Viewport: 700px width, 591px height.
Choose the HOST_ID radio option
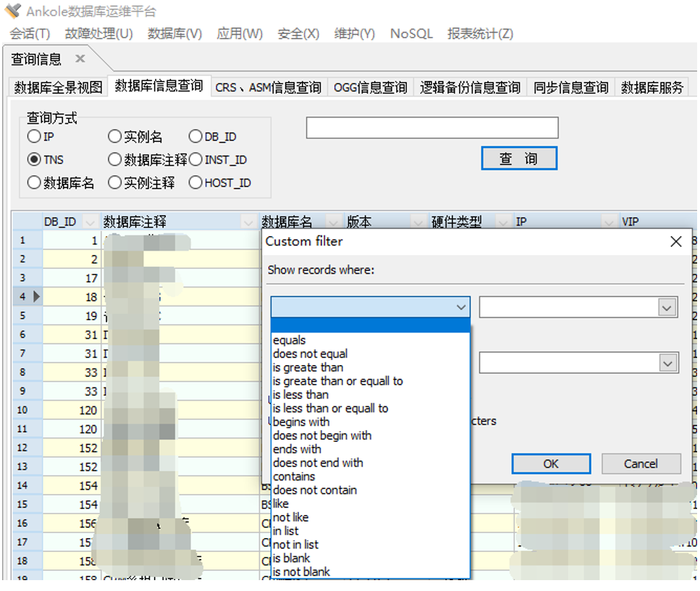[195, 183]
